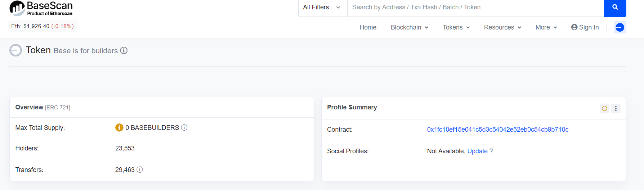Click orange circle icon in Profile Summary
The image size is (644, 190).
pos(605,108)
